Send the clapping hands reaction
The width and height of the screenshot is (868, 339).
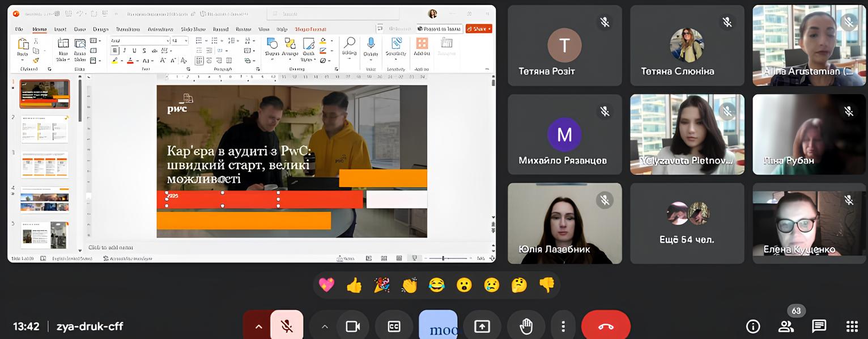click(x=409, y=285)
